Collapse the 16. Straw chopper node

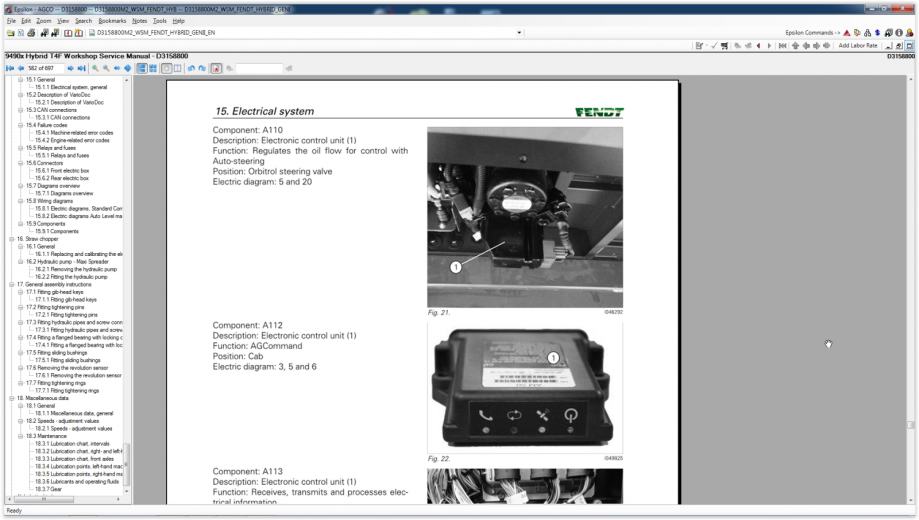(x=11, y=239)
